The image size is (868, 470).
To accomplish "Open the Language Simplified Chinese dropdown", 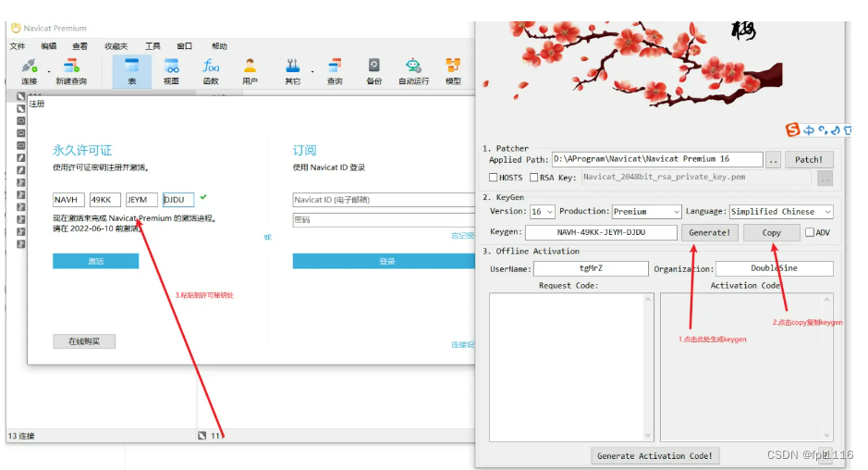I will coord(780,212).
